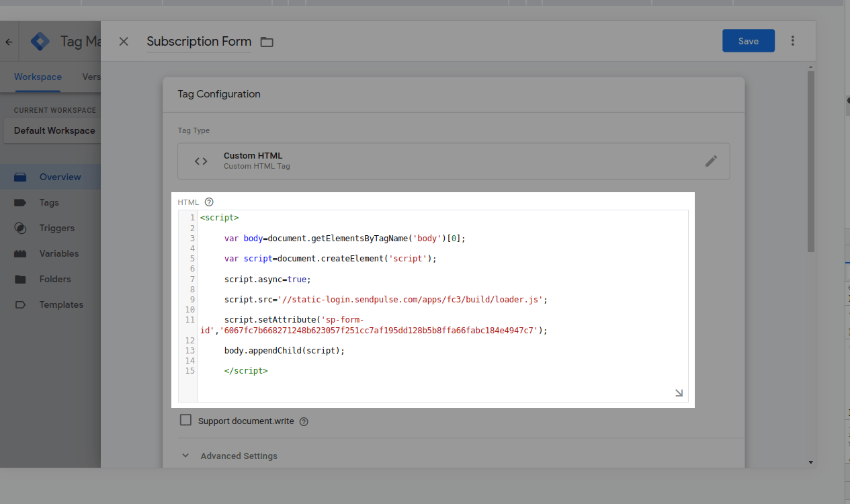Click the code editor resize handle
The height and width of the screenshot is (504, 850).
(679, 393)
